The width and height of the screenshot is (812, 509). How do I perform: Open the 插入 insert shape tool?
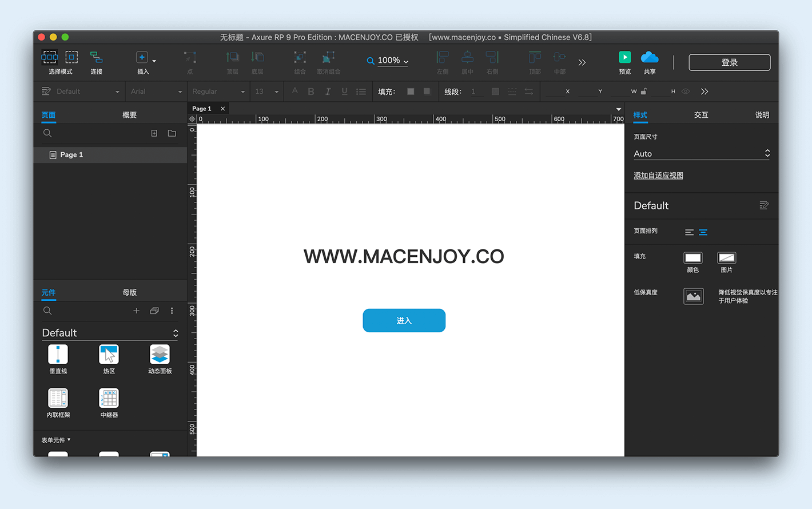[142, 57]
